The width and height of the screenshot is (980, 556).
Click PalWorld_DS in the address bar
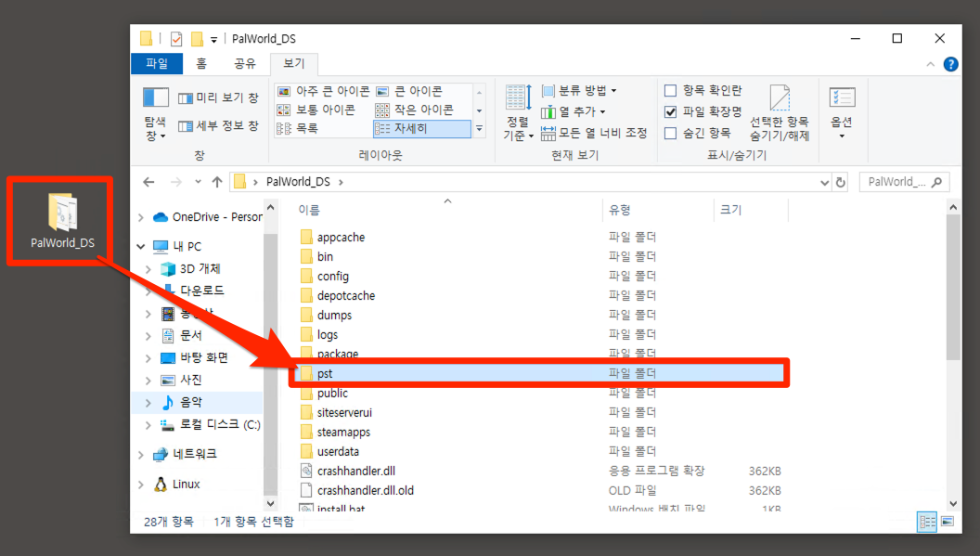pyautogui.click(x=298, y=181)
